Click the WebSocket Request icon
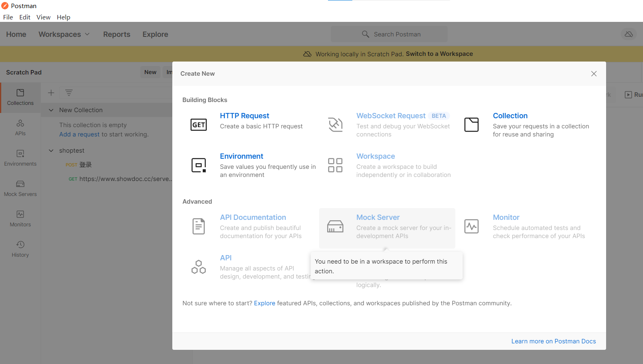The image size is (643, 364). tap(335, 125)
